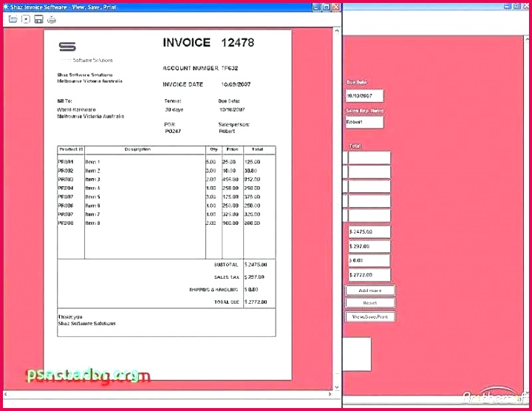This screenshot has height=411, width=532.
Task: Click the View,Save,Print button
Action: [370, 316]
